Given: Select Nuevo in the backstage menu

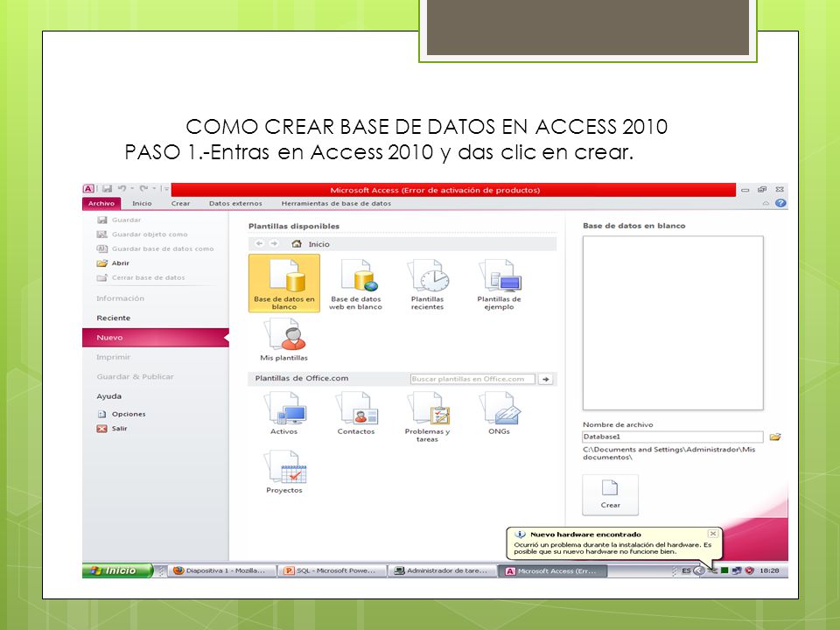Looking at the screenshot, I should (156, 338).
